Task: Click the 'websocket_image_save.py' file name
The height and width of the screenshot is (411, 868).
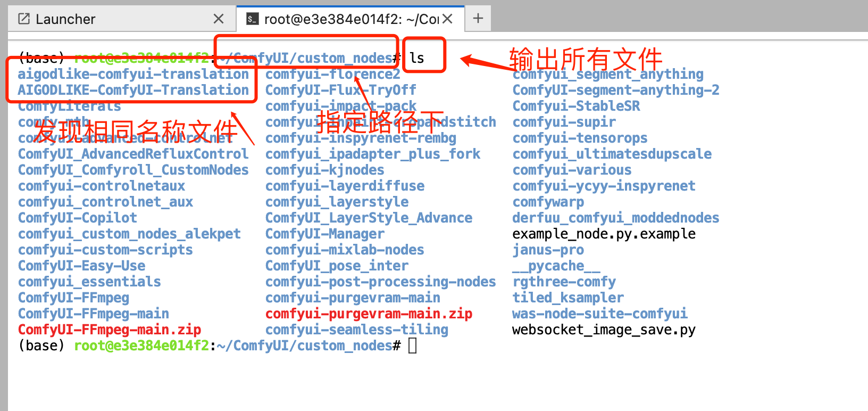Action: (604, 330)
